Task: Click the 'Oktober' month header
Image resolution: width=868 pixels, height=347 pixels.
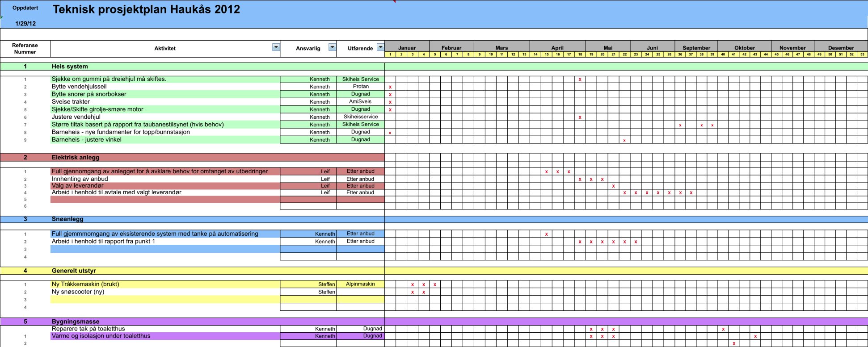Action: [x=745, y=48]
